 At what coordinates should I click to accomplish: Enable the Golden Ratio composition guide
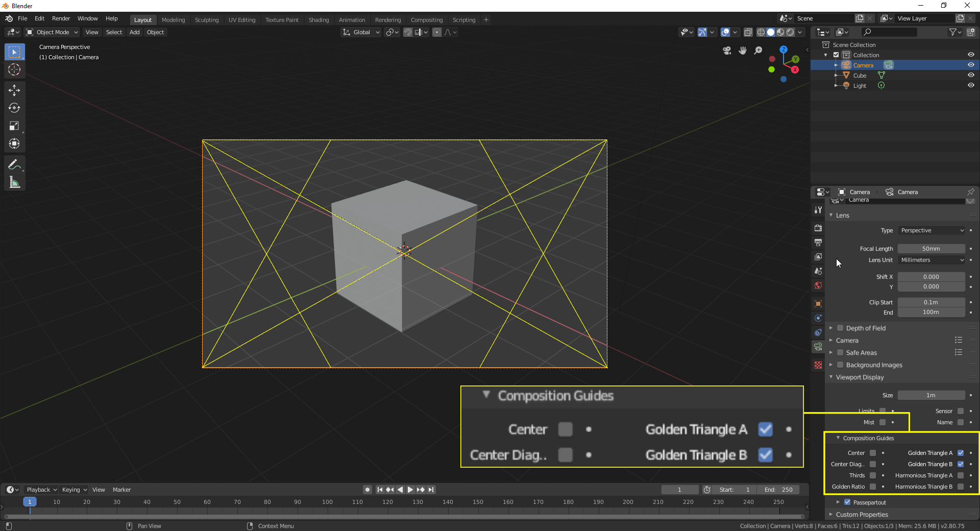(x=873, y=487)
